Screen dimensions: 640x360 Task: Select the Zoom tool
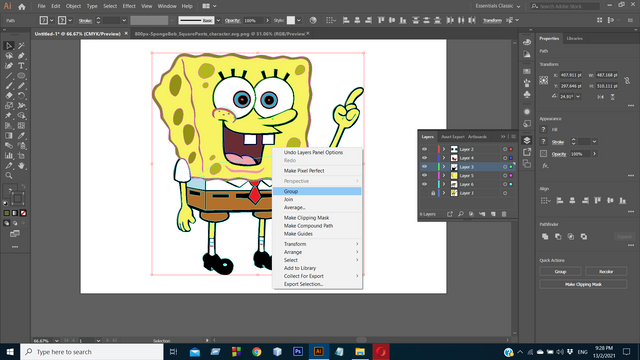9,176
